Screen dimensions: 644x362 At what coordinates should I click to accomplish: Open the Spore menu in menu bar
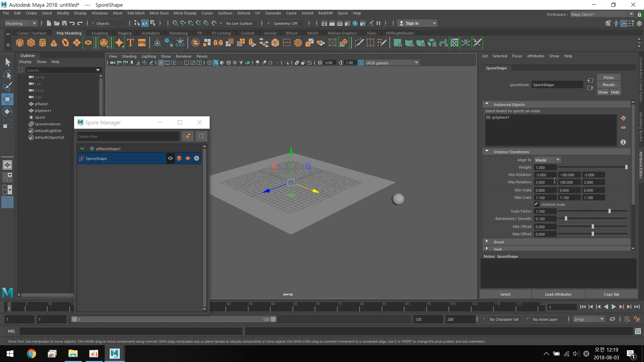coord(342,13)
